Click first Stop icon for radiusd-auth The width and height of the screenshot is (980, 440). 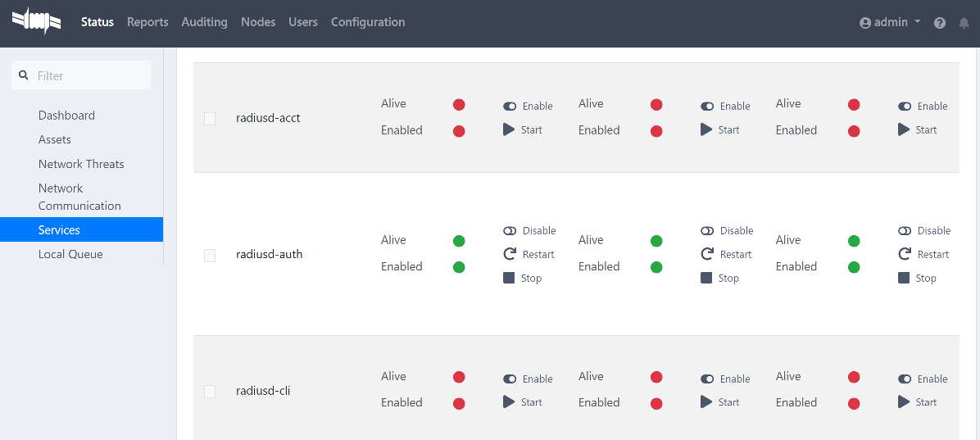point(509,279)
